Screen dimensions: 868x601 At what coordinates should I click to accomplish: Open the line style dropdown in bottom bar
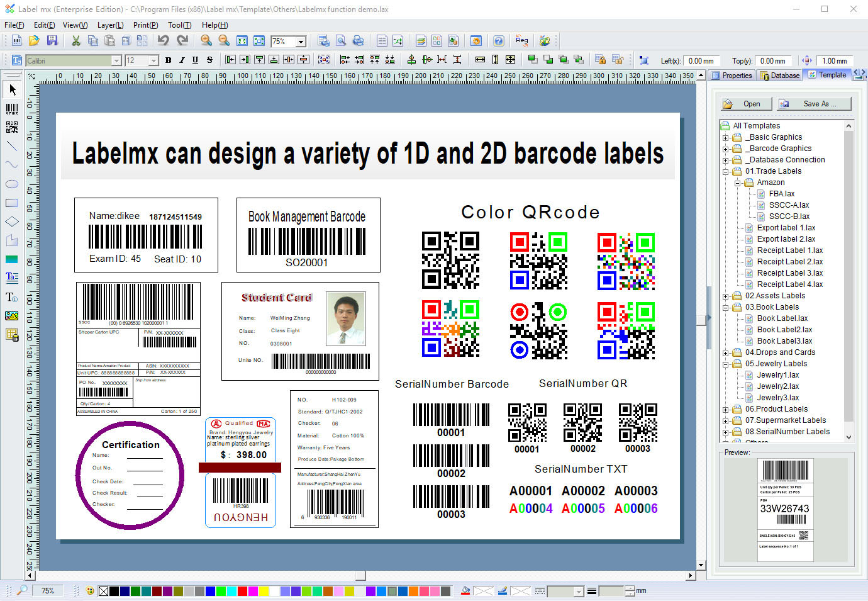[579, 591]
